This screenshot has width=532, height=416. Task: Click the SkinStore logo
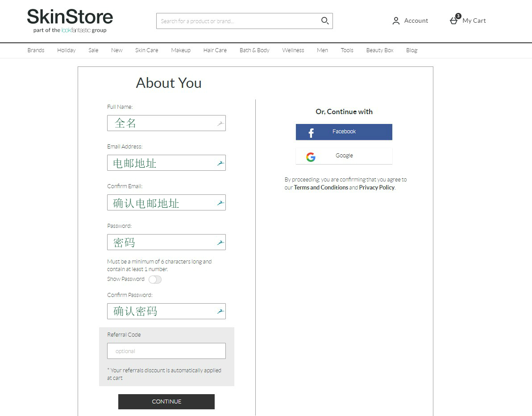70,21
